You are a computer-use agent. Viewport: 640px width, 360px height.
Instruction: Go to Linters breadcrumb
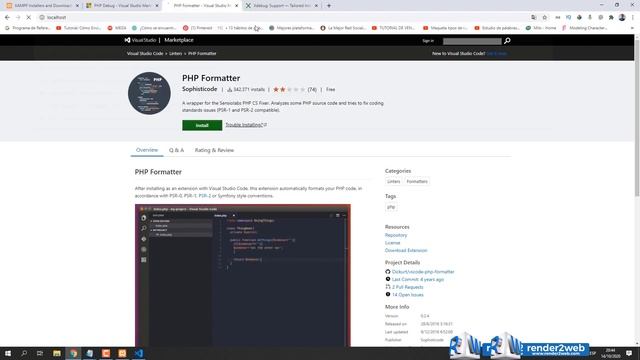tap(176, 53)
